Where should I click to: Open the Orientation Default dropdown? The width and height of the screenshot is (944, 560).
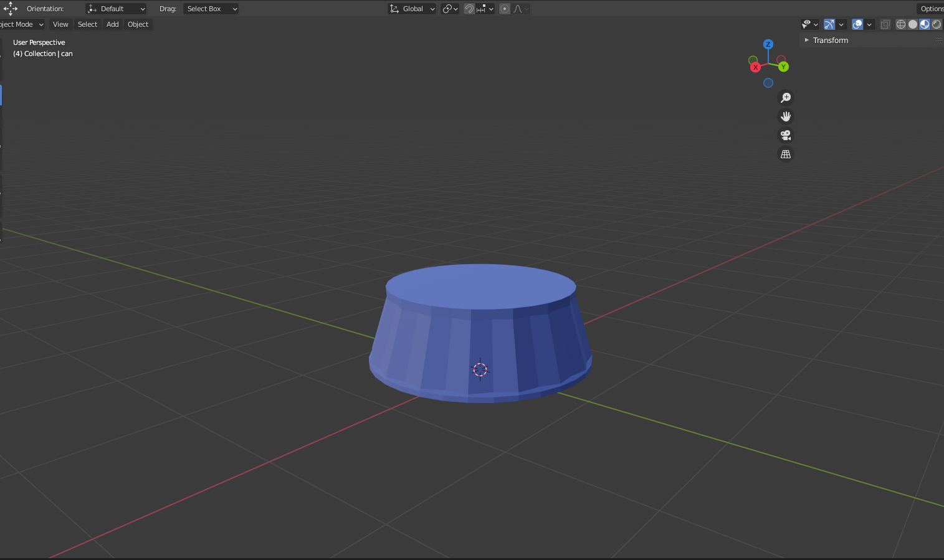click(x=116, y=9)
